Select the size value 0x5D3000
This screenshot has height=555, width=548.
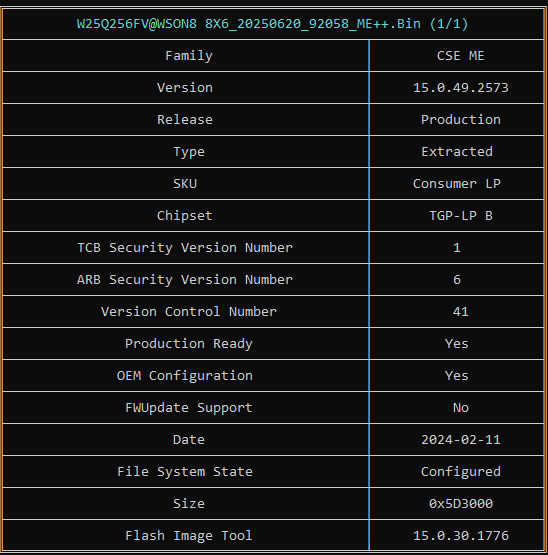click(x=461, y=504)
